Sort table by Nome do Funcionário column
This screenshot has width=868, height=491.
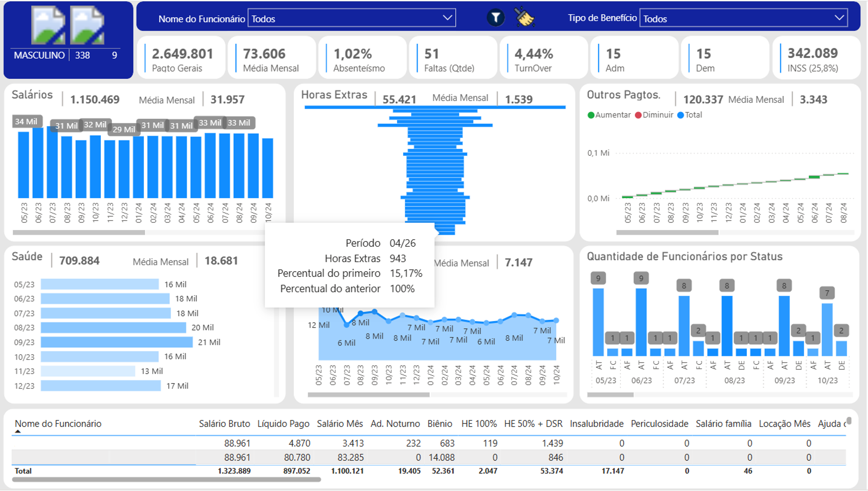pos(58,424)
